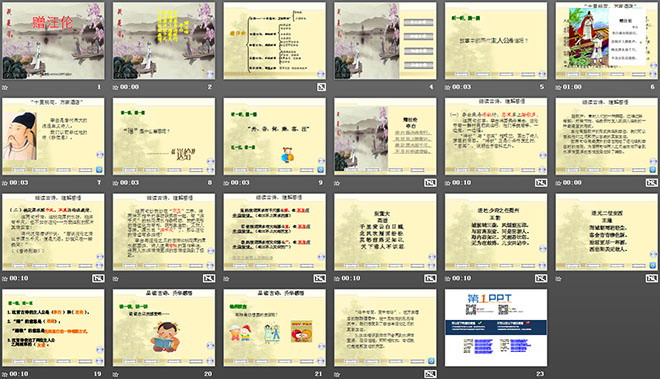Screen dimensions: 660x379
Task: Click the 00:10 timing under fourth slide in row three
Action: pos(351,278)
